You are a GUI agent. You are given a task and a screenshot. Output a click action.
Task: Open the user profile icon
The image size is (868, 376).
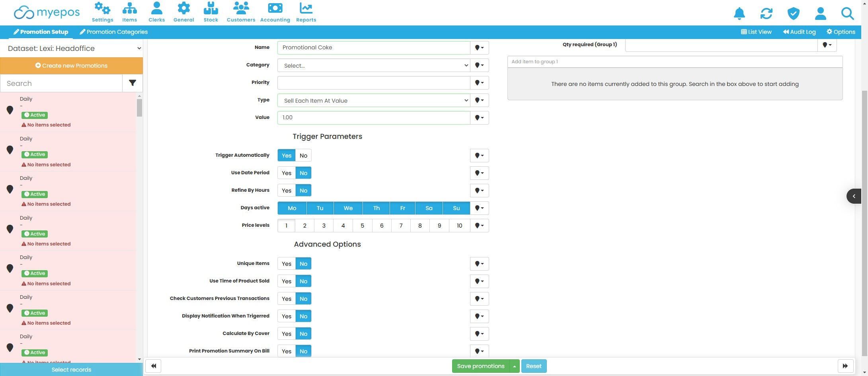[820, 14]
